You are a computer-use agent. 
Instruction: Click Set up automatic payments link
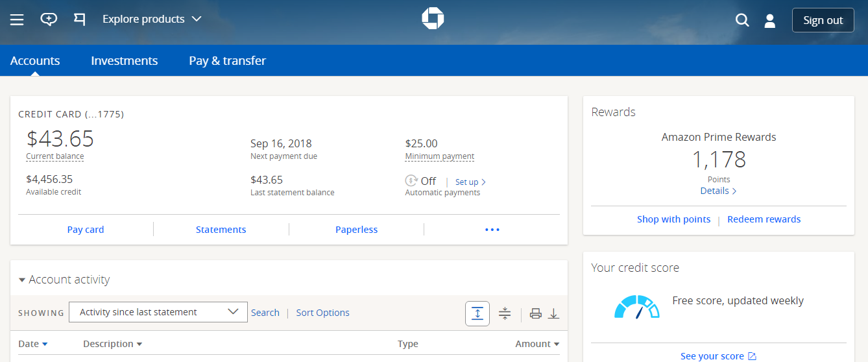[470, 182]
